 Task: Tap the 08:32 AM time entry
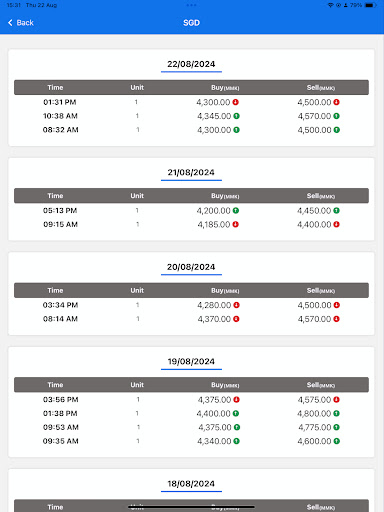pos(61,130)
